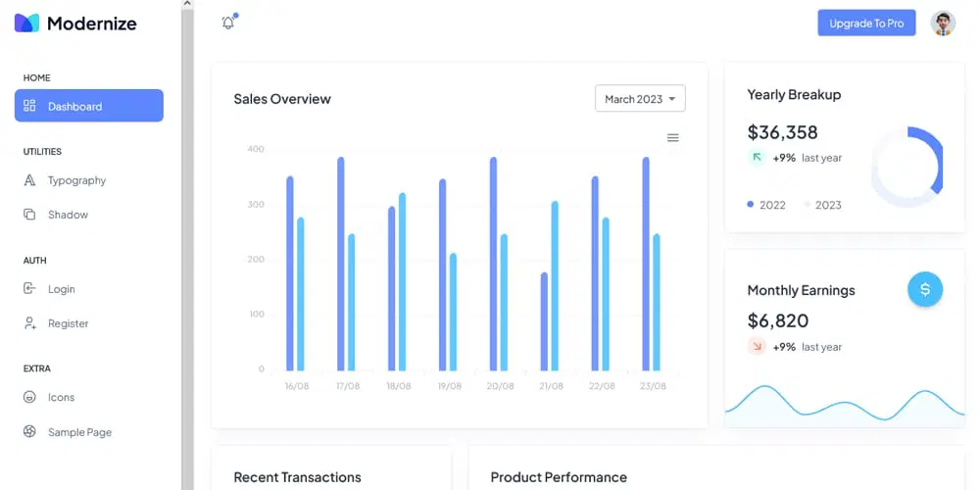The height and width of the screenshot is (490, 980).
Task: Click the green up-left arrow icon
Action: tap(757, 158)
